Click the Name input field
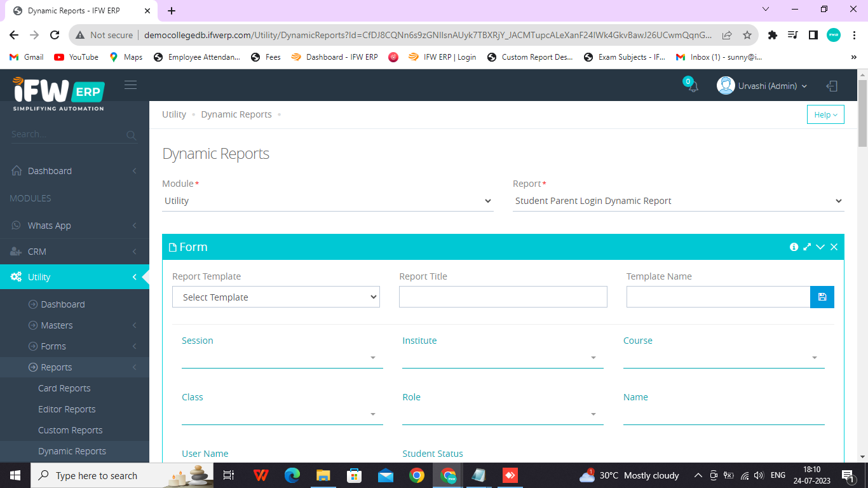 point(724,414)
